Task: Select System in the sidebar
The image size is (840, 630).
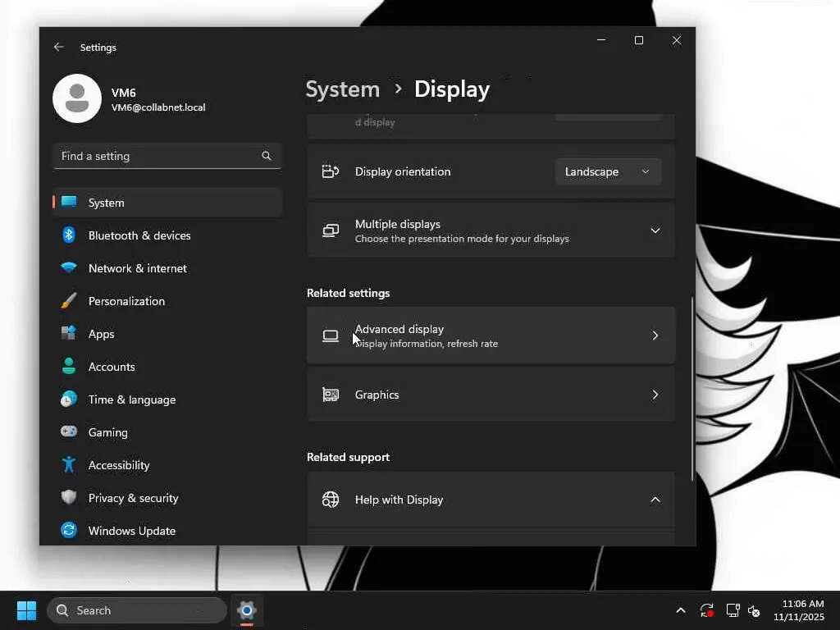Action: pyautogui.click(x=167, y=203)
